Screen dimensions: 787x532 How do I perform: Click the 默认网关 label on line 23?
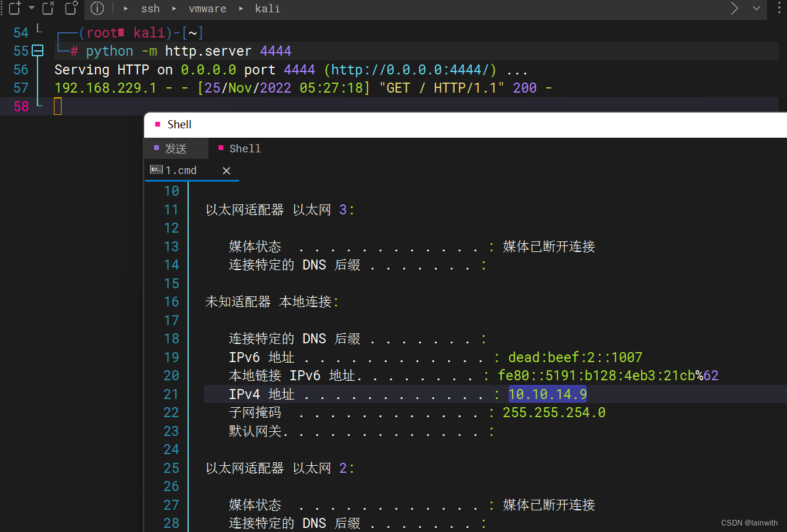tap(255, 431)
